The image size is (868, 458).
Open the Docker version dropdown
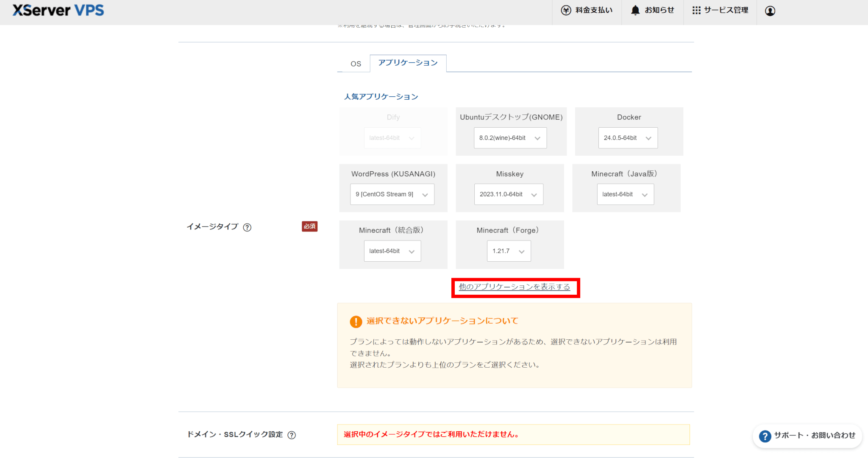[x=628, y=138]
